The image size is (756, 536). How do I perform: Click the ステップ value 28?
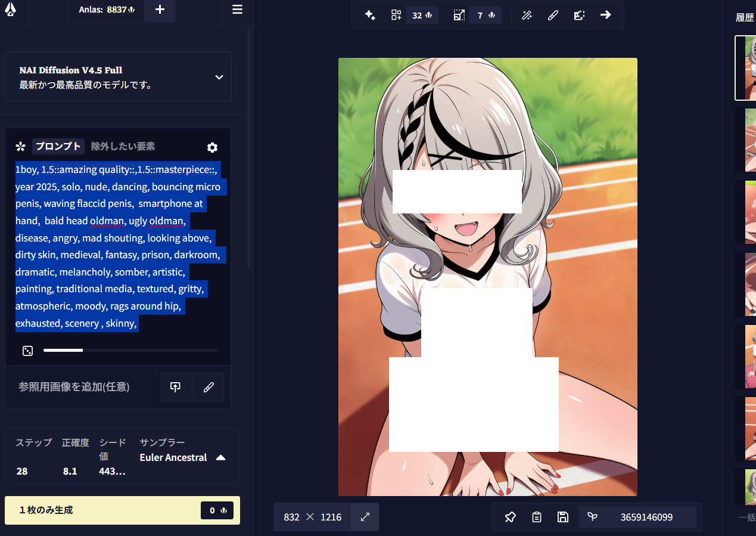(x=22, y=471)
